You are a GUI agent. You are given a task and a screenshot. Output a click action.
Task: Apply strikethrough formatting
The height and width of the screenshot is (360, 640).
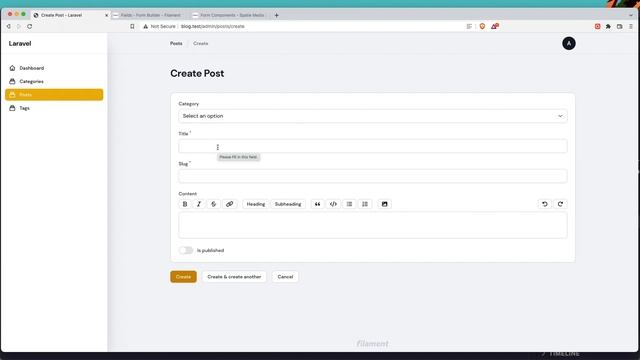[213, 204]
